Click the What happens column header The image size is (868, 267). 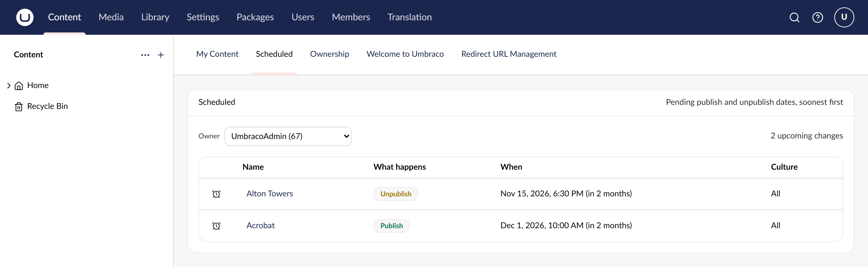pyautogui.click(x=400, y=167)
